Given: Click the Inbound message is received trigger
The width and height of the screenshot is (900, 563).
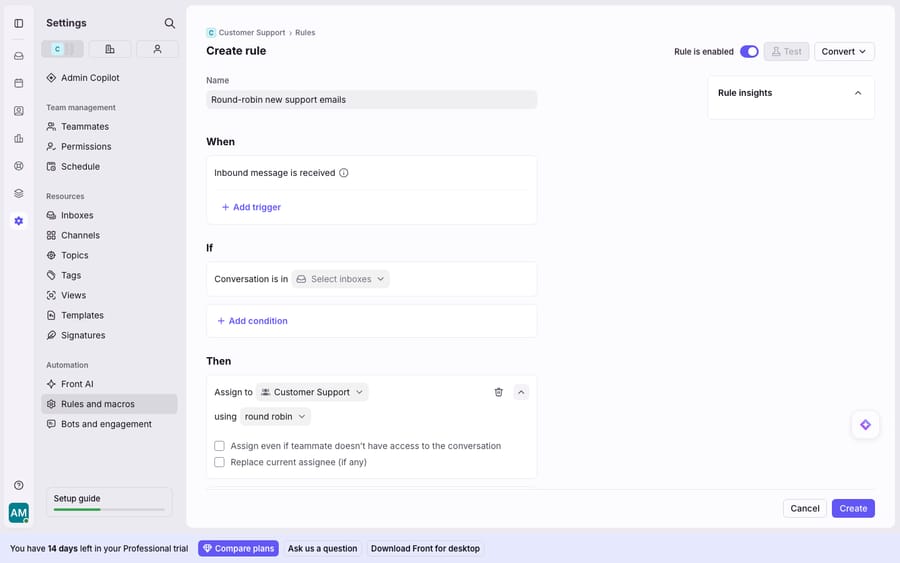Looking at the screenshot, I should pos(274,173).
